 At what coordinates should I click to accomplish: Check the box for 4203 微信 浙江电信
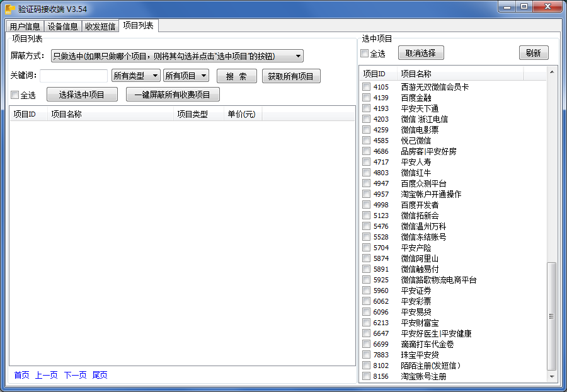pyautogui.click(x=366, y=119)
